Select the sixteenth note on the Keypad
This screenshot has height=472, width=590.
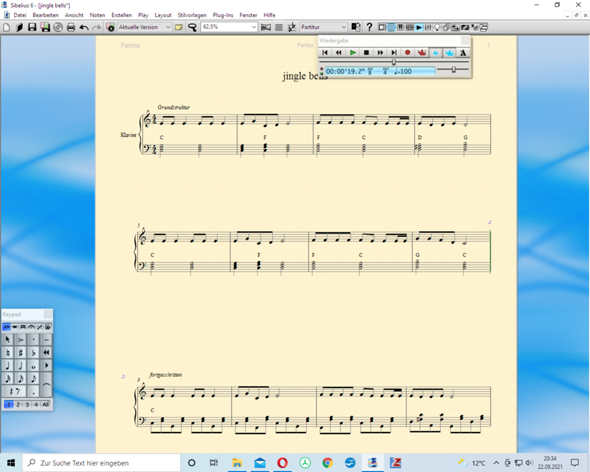pyautogui.click(x=21, y=378)
